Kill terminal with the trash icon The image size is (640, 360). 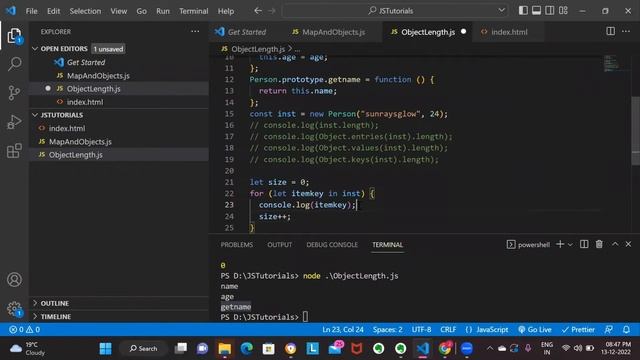click(x=599, y=244)
